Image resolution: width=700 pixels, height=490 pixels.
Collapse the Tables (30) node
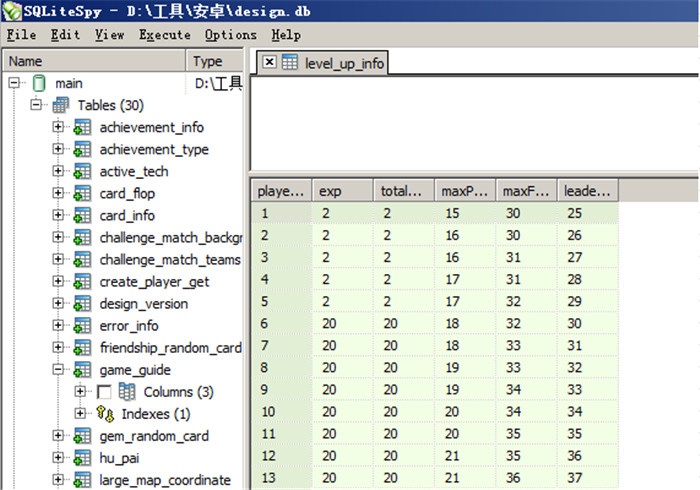point(36,105)
